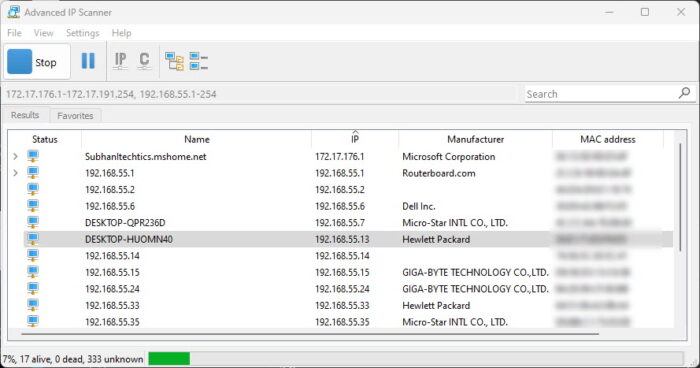Open the Help menu
Screen dimensions: 700x368
pos(121,33)
